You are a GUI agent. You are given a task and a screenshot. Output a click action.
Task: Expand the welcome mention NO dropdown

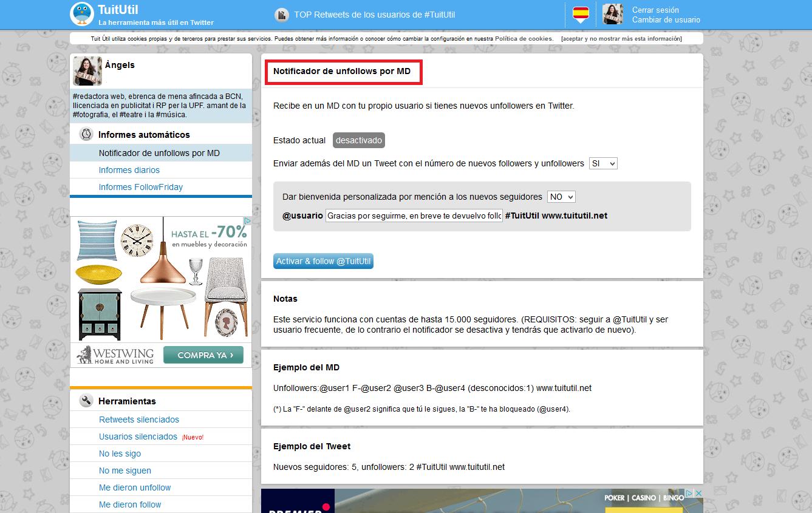click(561, 197)
